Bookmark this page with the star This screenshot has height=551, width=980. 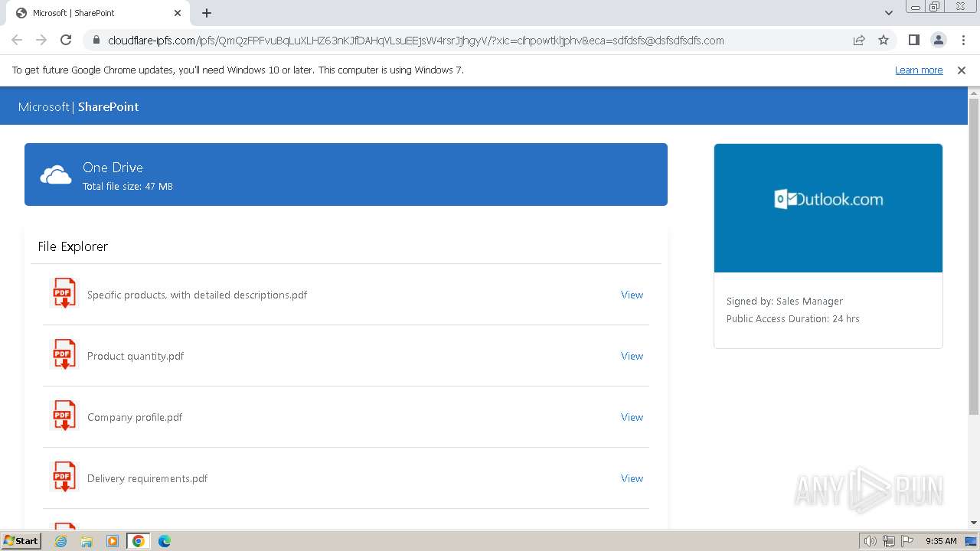pos(884,41)
